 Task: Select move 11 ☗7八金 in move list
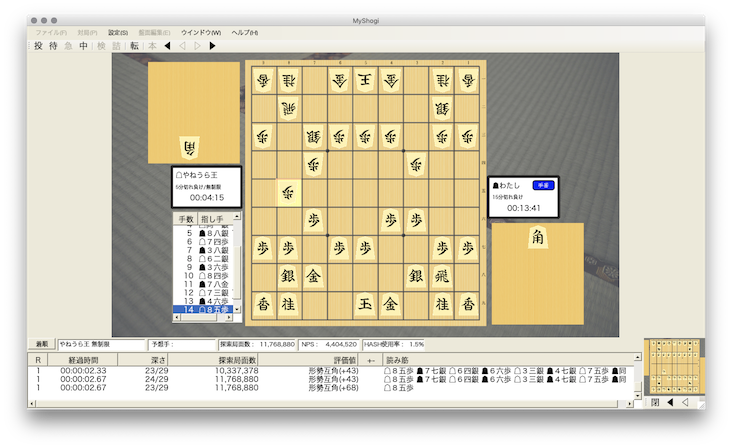pyautogui.click(x=203, y=284)
